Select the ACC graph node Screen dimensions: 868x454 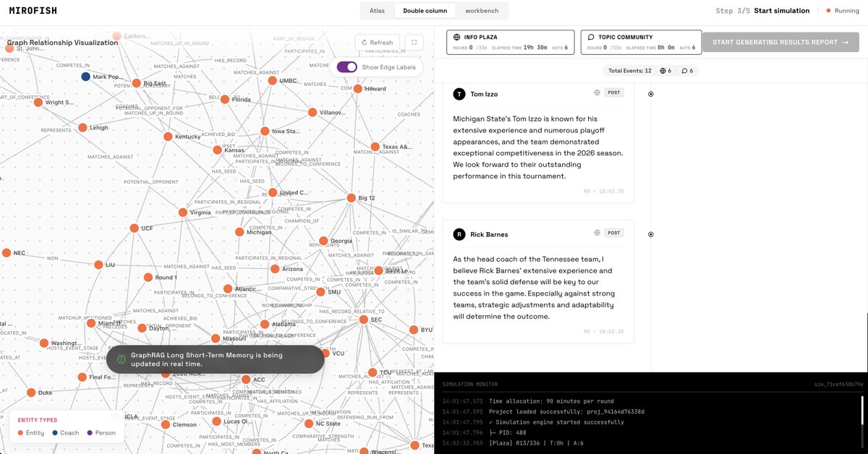tap(246, 380)
